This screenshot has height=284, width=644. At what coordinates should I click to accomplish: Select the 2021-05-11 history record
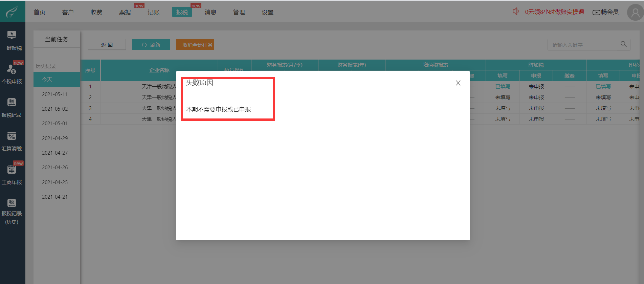(55, 94)
